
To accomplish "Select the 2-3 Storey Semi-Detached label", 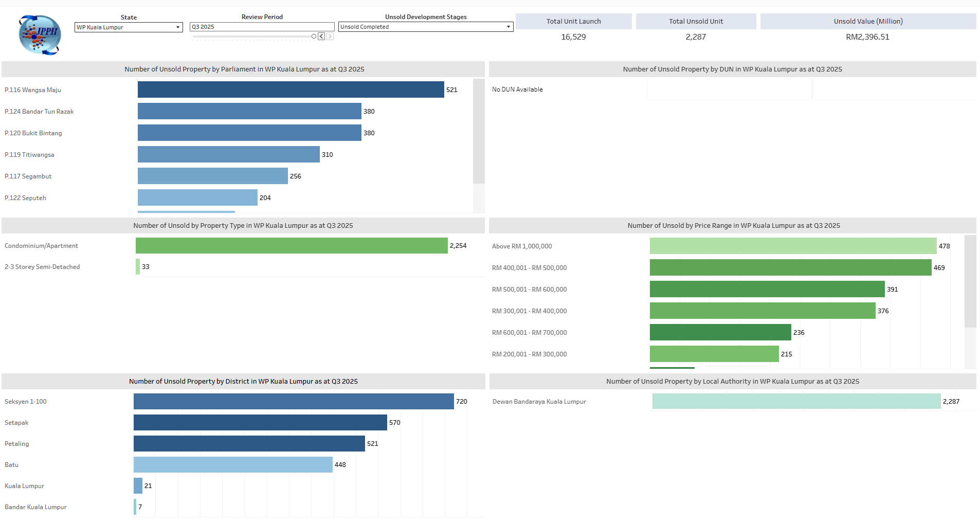I will click(x=42, y=267).
